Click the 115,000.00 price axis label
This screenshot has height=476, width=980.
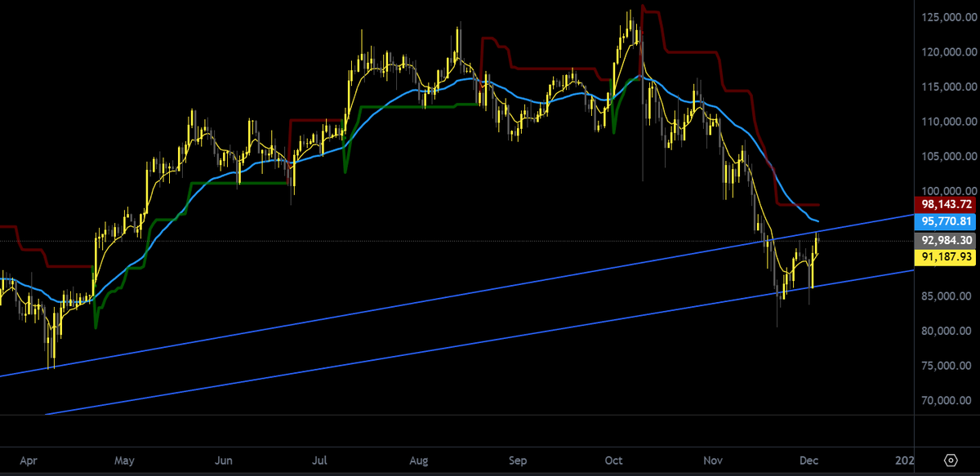point(947,87)
